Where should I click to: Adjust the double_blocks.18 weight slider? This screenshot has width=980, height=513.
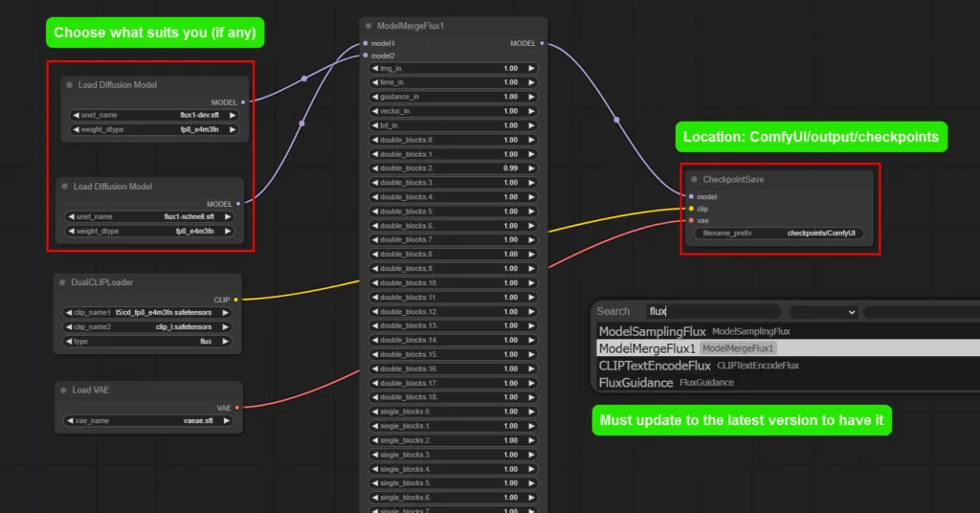pos(453,397)
